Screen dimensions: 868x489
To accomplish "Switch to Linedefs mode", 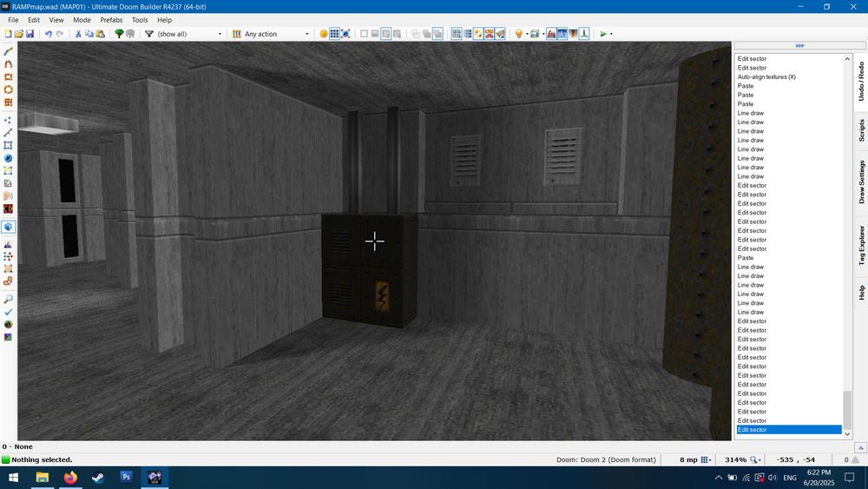I will point(8,132).
